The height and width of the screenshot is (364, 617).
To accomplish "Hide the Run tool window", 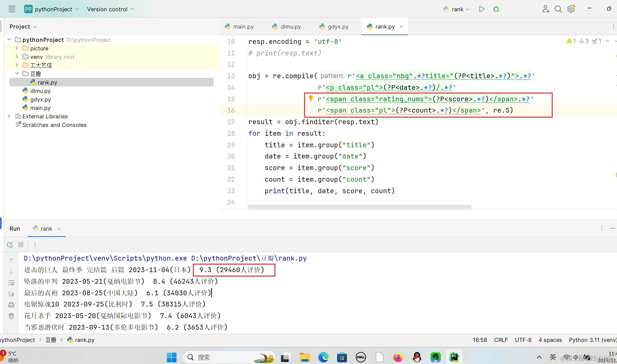I will (x=613, y=228).
